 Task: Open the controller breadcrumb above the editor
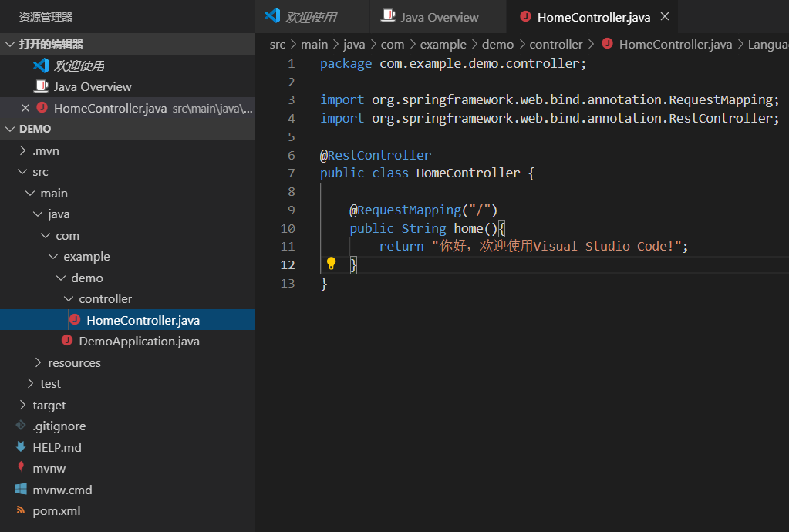tap(556, 44)
